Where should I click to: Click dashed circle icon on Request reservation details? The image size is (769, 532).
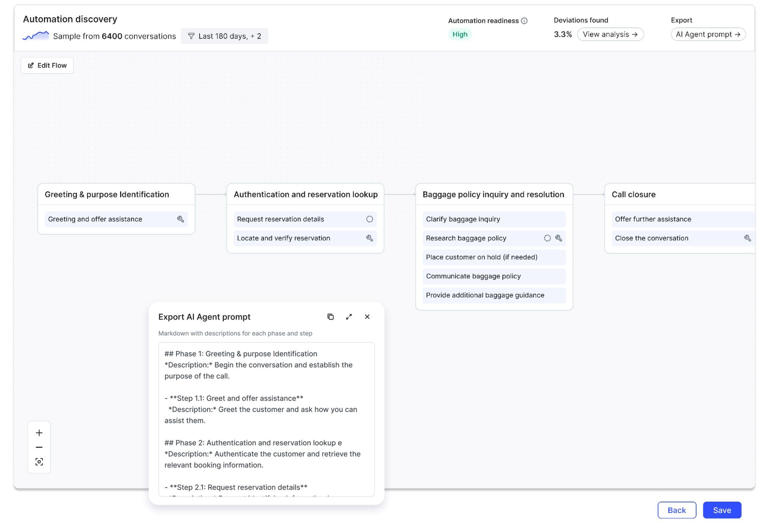[369, 219]
